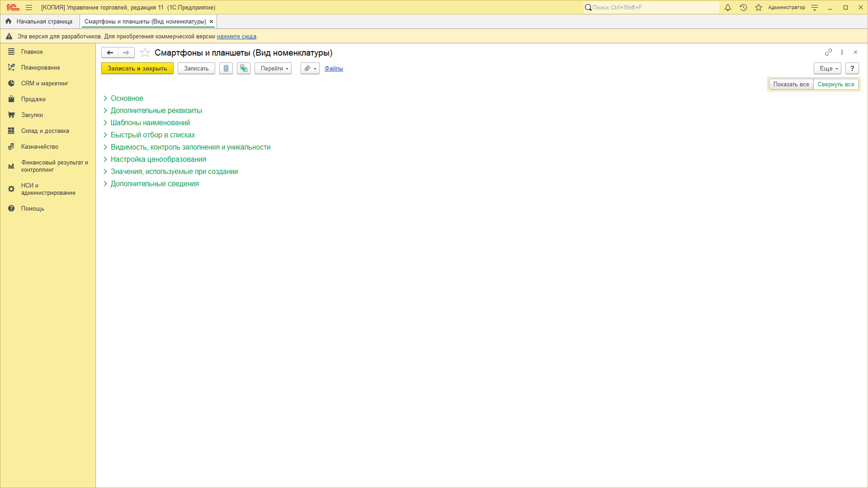Open the Планирование section

48,68
